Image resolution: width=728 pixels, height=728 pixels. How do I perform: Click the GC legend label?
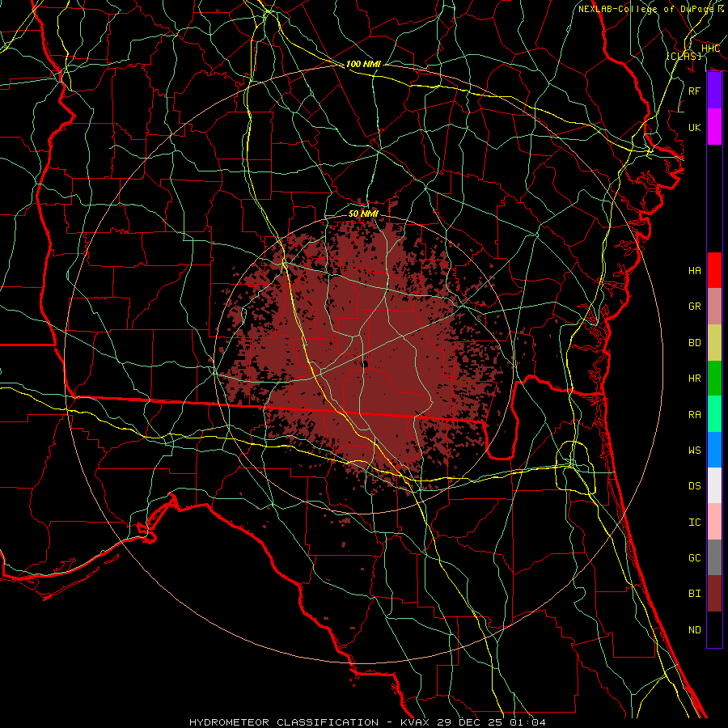(x=695, y=557)
